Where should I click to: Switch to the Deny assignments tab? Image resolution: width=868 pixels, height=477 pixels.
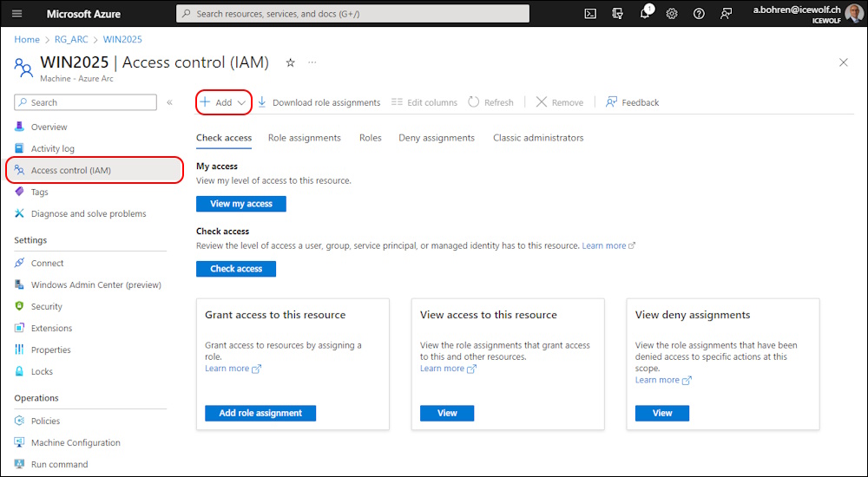pyautogui.click(x=437, y=138)
